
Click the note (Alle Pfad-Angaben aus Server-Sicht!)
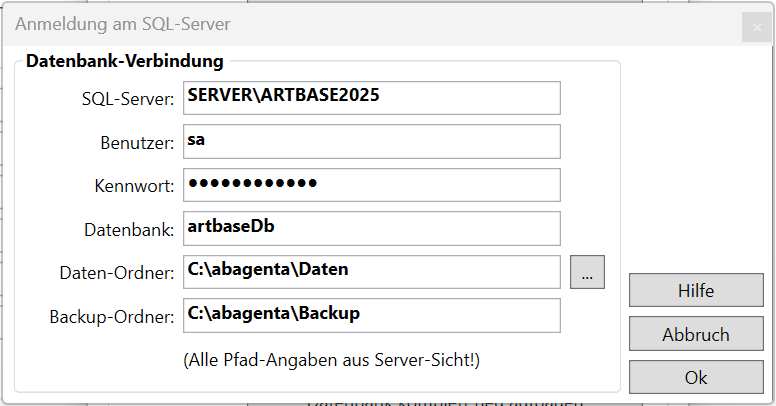pos(332,360)
